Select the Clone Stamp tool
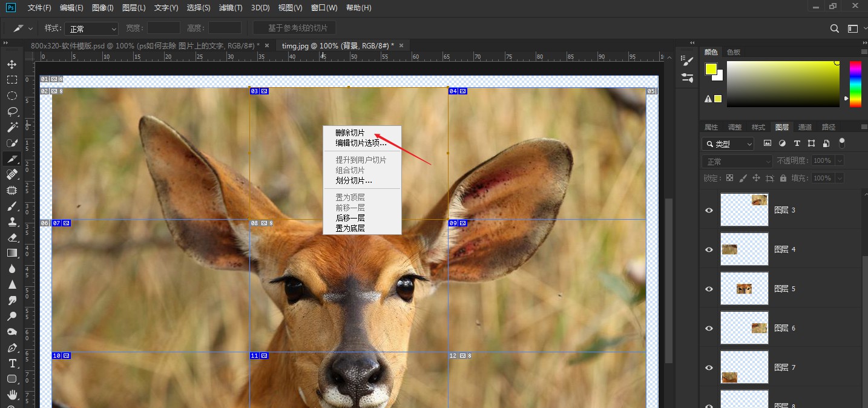 12,222
